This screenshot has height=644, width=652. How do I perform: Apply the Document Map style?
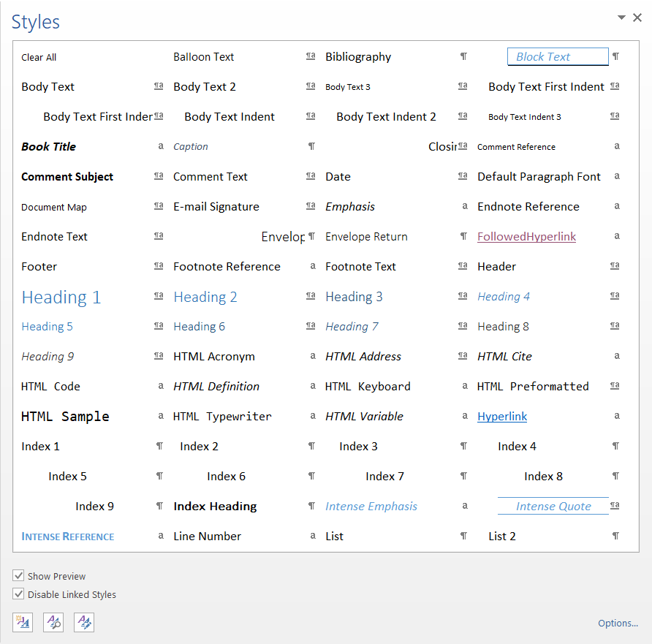(x=54, y=207)
